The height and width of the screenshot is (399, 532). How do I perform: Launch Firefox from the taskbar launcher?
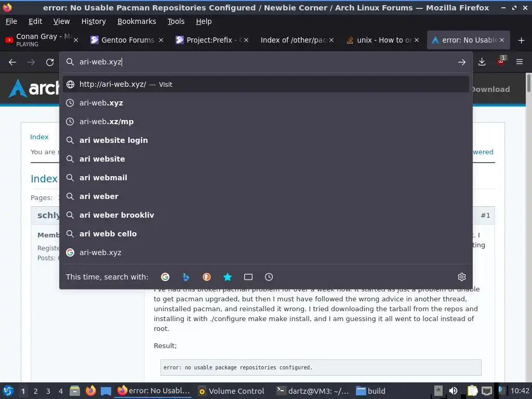click(x=90, y=391)
